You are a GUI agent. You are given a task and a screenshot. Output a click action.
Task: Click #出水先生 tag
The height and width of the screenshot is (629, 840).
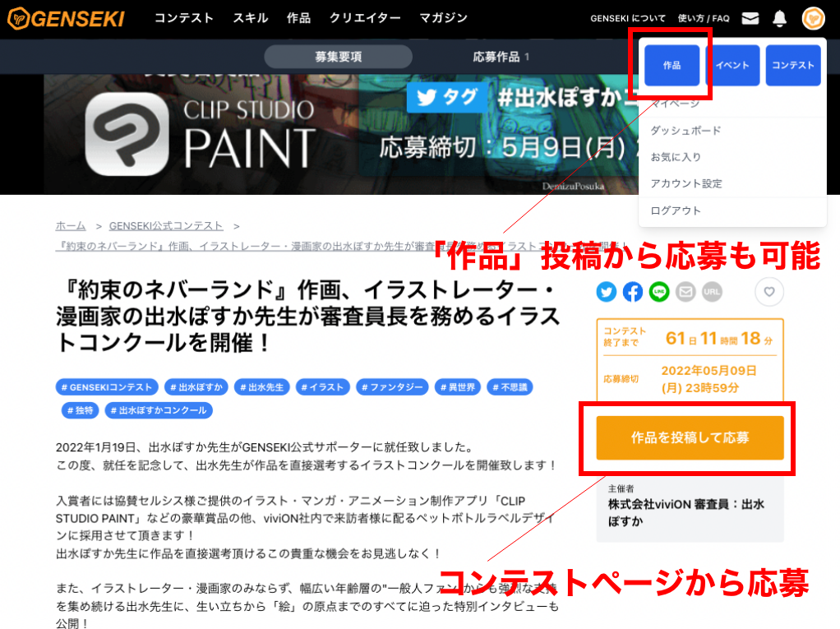[262, 386]
